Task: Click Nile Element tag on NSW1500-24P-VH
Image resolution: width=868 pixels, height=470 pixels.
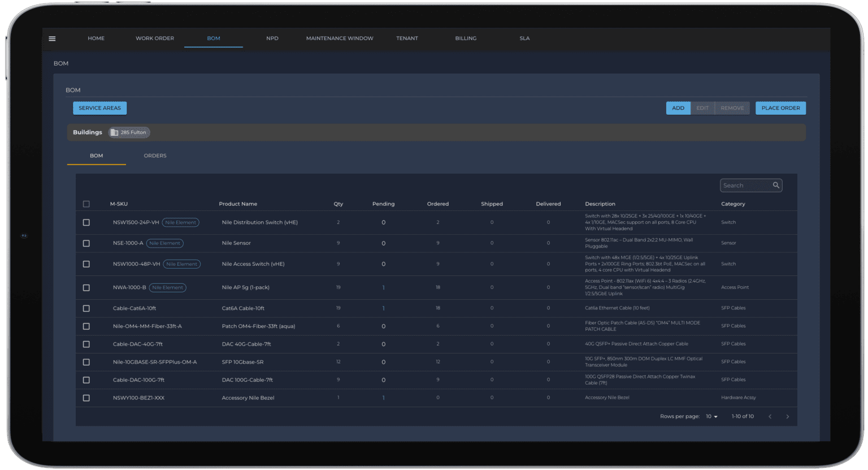Action: (x=180, y=223)
